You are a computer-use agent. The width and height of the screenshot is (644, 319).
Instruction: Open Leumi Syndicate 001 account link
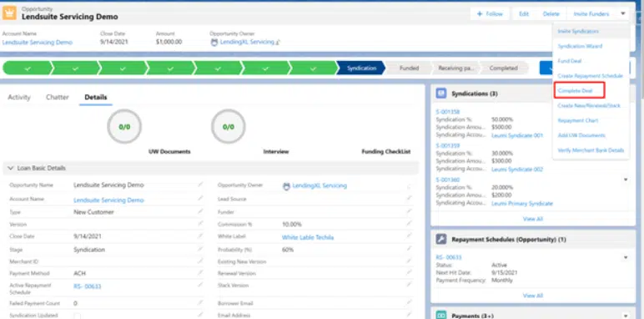point(517,135)
